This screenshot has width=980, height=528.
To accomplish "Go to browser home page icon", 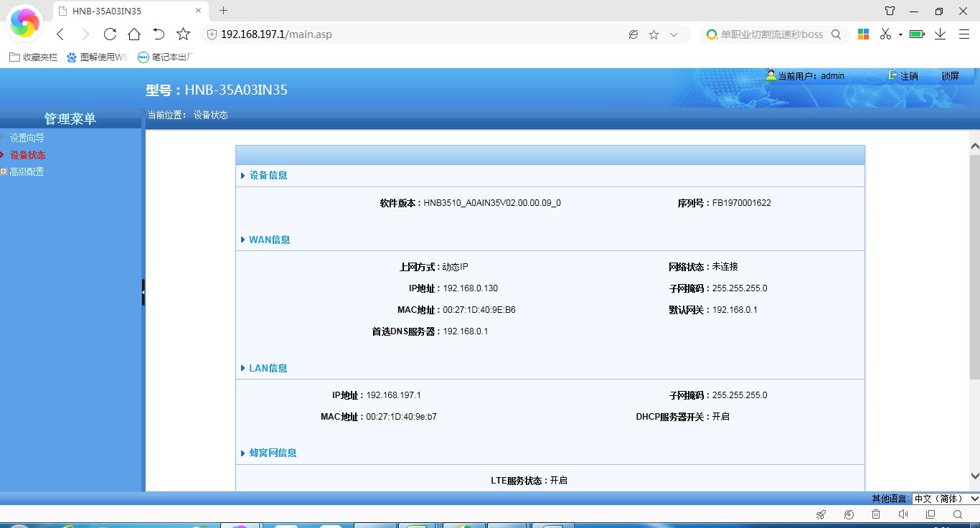I will [134, 34].
